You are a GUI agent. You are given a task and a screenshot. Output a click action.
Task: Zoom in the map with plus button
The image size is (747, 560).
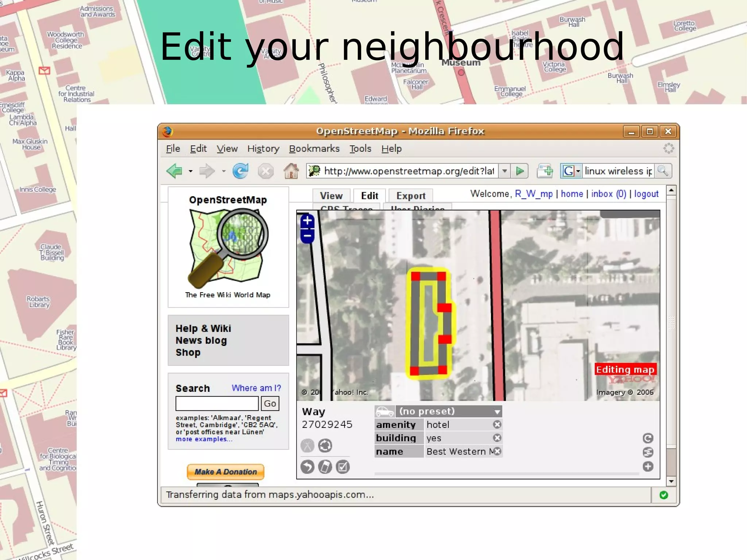click(x=307, y=221)
